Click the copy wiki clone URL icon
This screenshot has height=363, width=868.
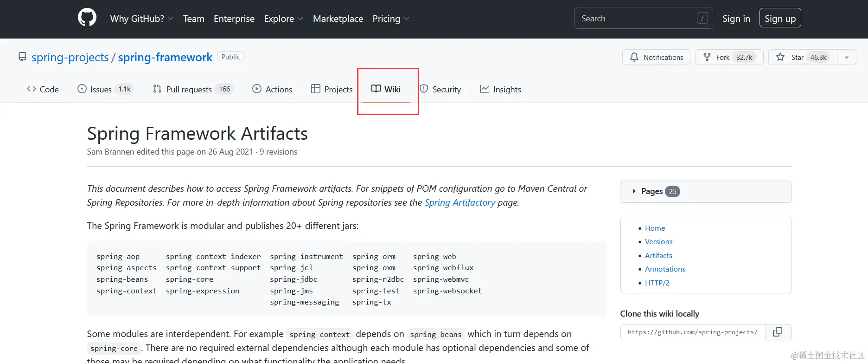pyautogui.click(x=778, y=332)
